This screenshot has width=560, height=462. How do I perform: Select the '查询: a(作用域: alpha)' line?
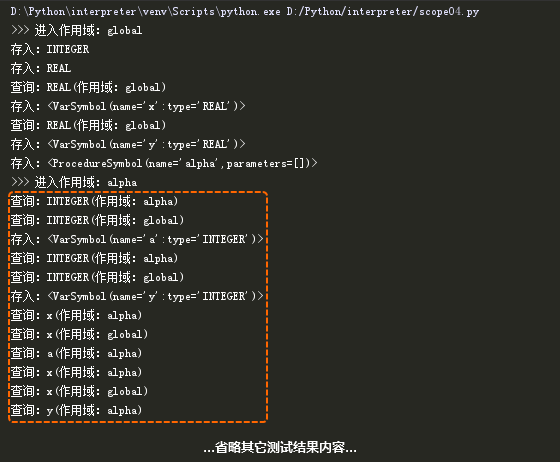click(x=76, y=353)
